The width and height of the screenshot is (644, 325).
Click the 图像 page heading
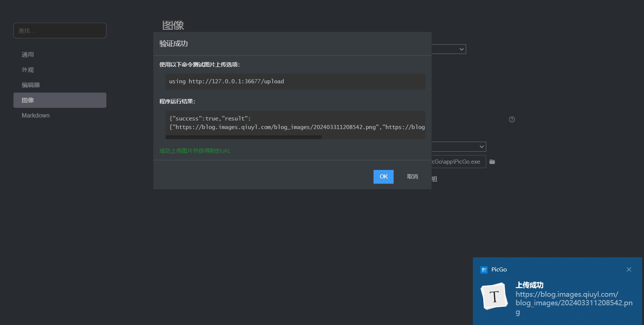(x=173, y=25)
